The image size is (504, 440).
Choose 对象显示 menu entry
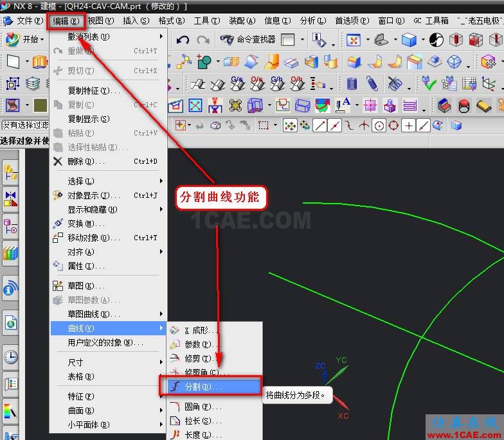(x=108, y=195)
